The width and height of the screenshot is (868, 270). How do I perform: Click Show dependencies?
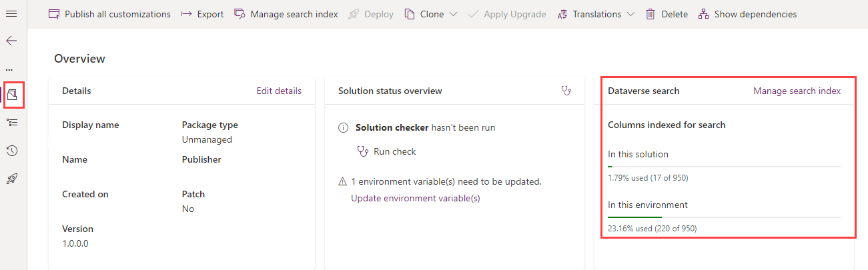click(747, 14)
